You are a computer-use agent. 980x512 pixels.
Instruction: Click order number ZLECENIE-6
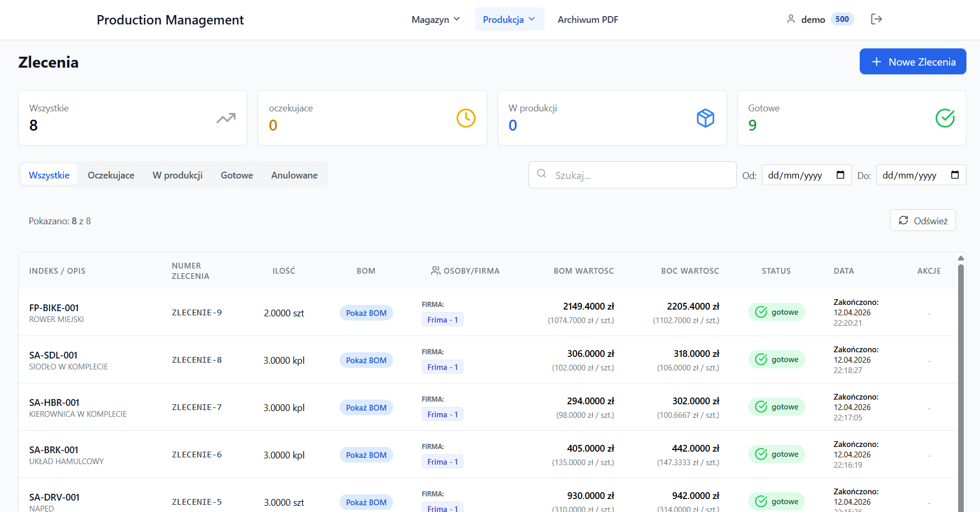click(x=197, y=455)
